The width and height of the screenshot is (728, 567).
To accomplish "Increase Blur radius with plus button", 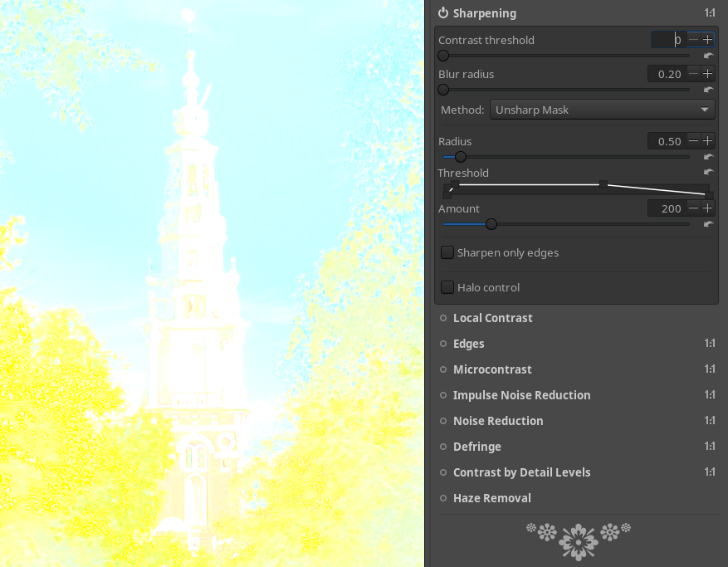I will pyautogui.click(x=707, y=74).
